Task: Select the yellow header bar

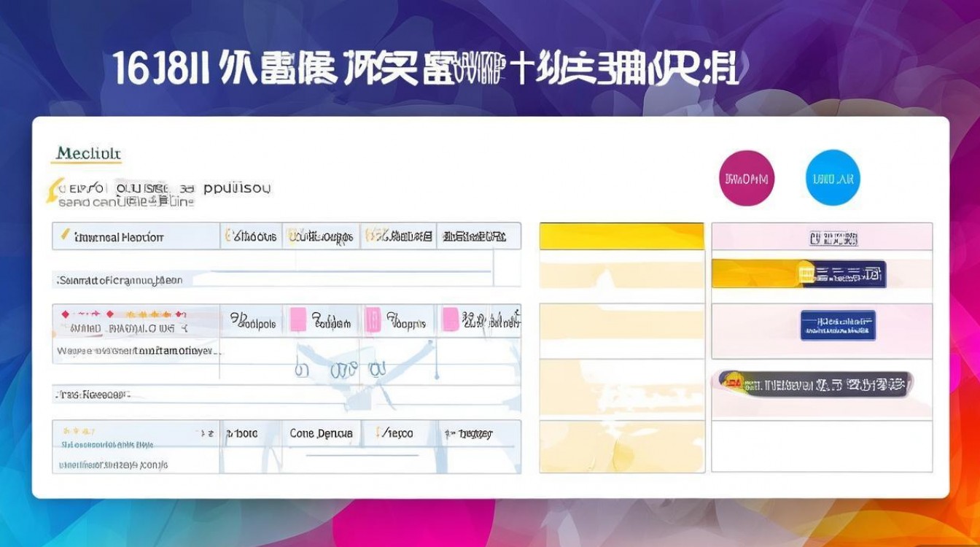Action: point(621,236)
